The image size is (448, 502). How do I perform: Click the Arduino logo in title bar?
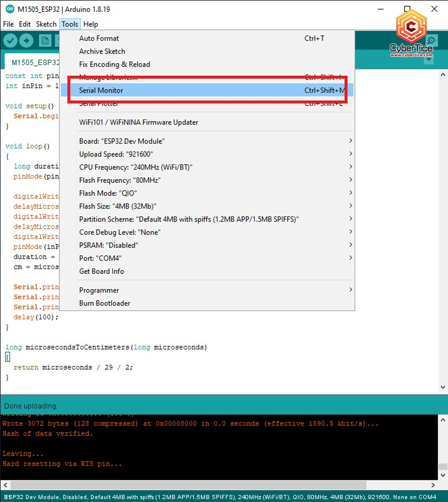(x=10, y=9)
